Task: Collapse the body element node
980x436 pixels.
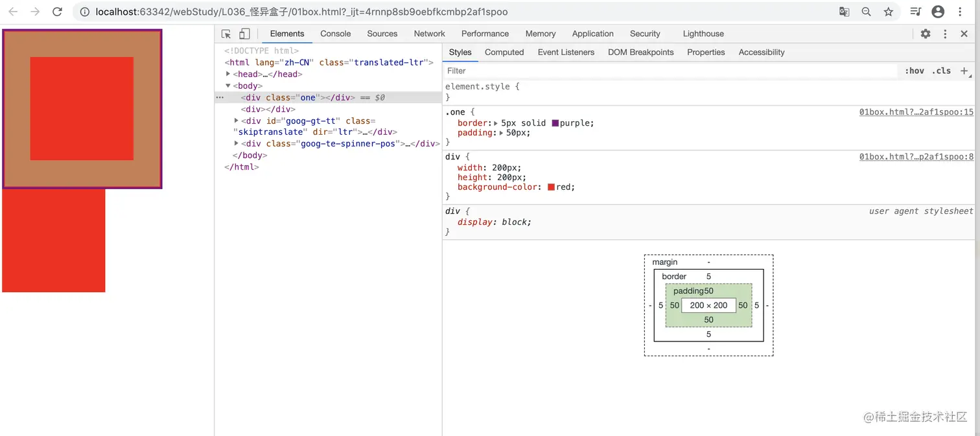Action: 228,86
